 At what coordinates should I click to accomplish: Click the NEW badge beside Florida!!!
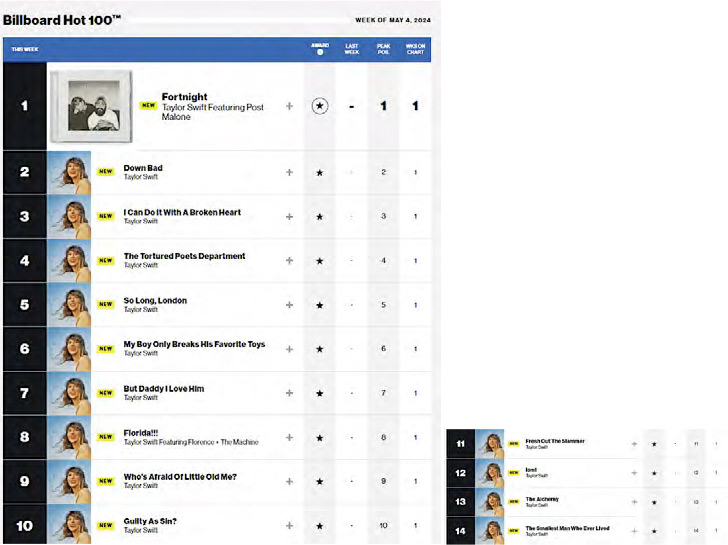105,437
